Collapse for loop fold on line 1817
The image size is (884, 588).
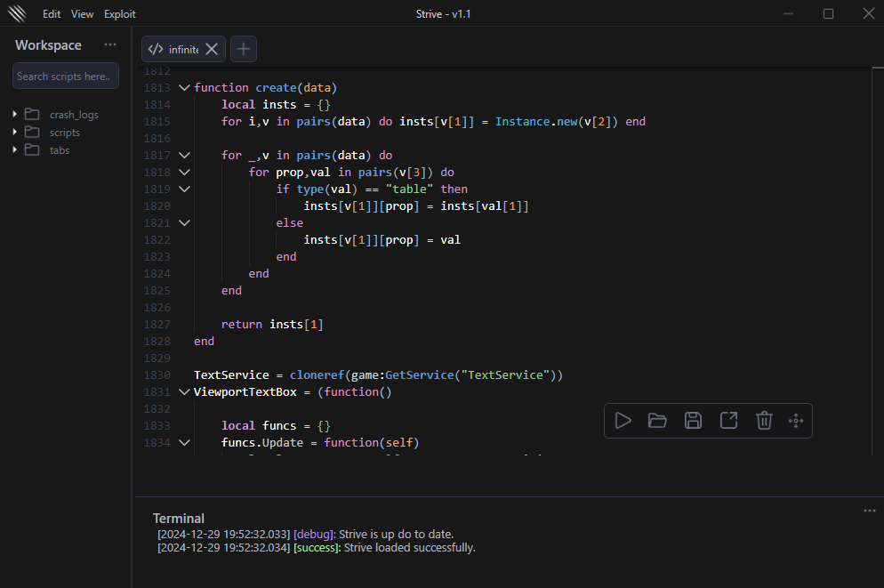point(184,155)
